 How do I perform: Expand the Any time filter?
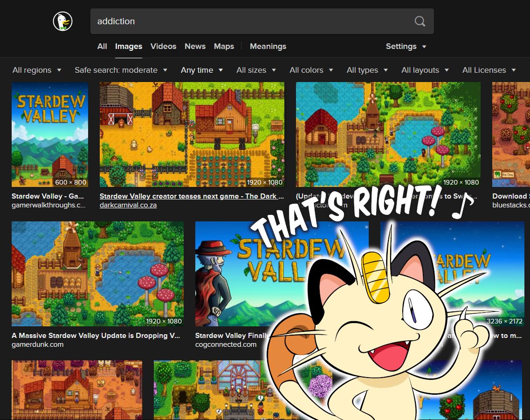coord(202,70)
